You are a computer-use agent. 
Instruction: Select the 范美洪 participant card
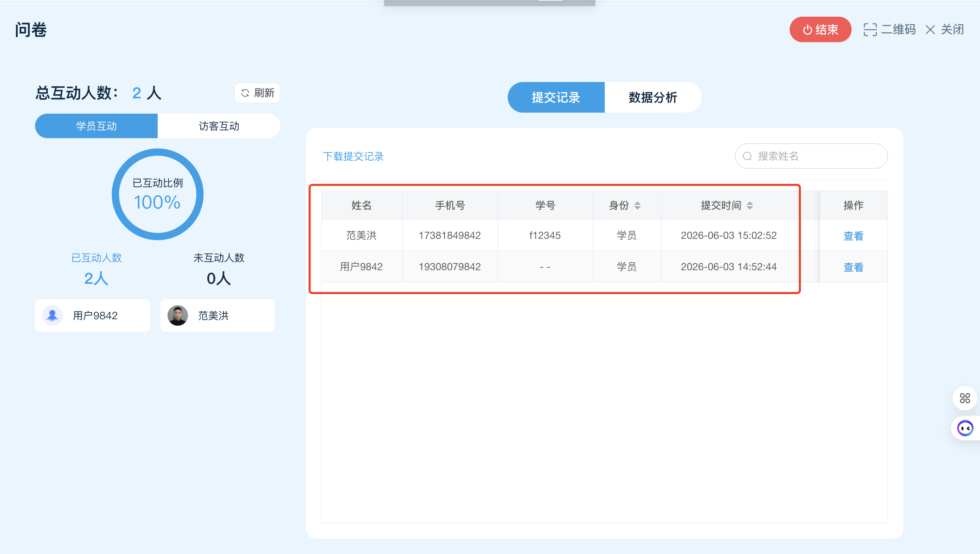[217, 315]
